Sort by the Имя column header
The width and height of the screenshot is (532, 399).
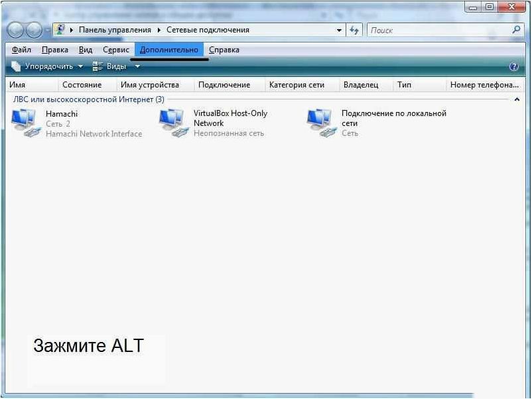coord(33,85)
